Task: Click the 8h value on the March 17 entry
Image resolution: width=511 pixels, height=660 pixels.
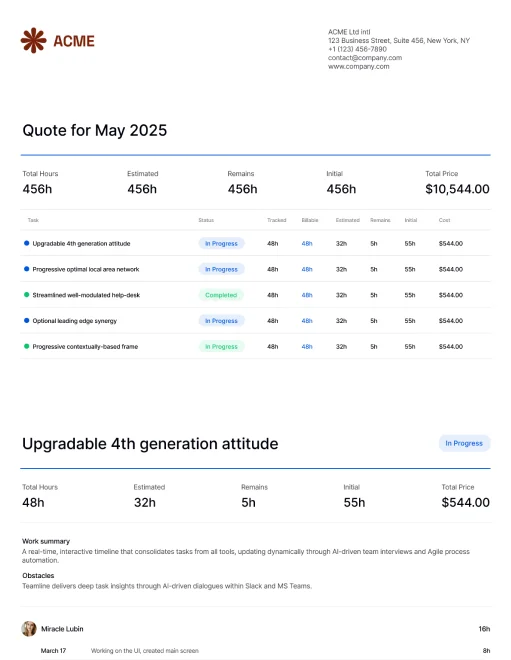Action: point(486,651)
